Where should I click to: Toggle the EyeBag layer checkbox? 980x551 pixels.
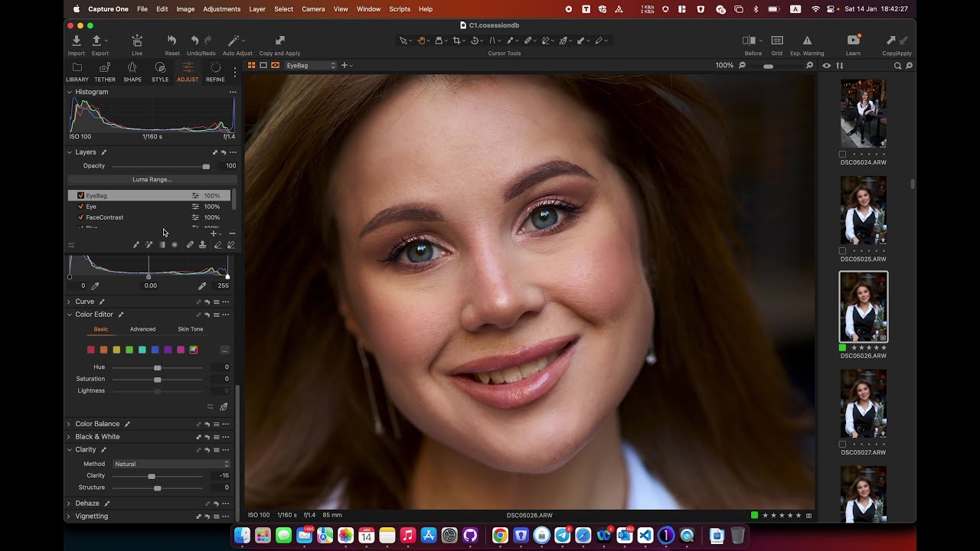pos(81,196)
